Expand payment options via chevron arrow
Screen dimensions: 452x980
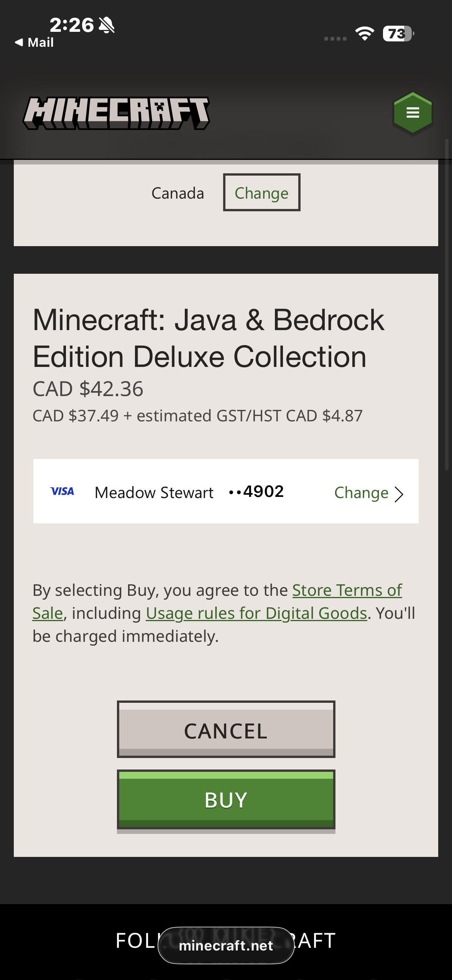pos(399,494)
